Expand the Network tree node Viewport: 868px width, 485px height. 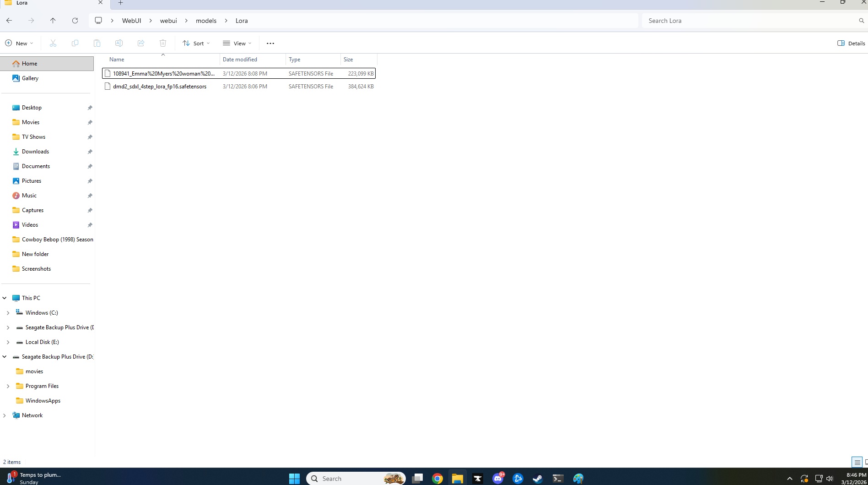[5, 415]
